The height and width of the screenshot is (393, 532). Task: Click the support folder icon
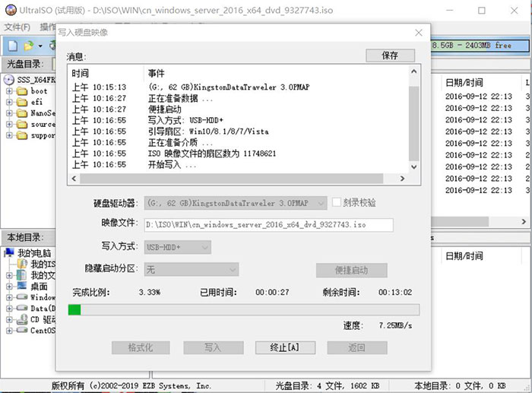click(x=22, y=135)
